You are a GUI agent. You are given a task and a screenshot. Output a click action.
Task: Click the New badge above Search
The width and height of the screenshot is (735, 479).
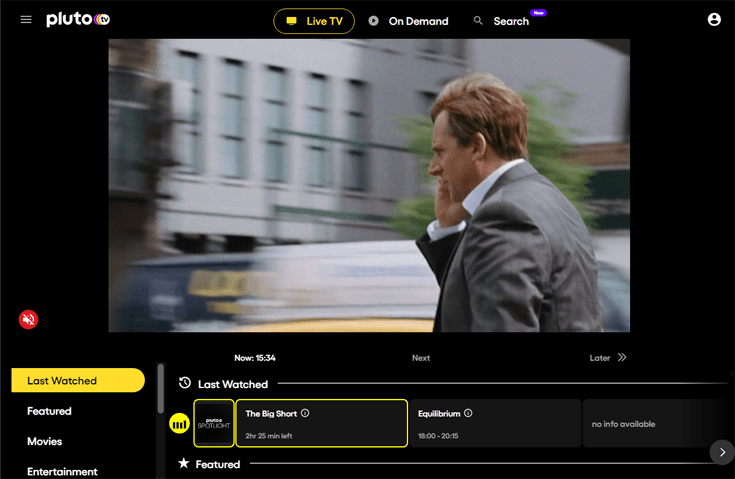[x=538, y=13]
